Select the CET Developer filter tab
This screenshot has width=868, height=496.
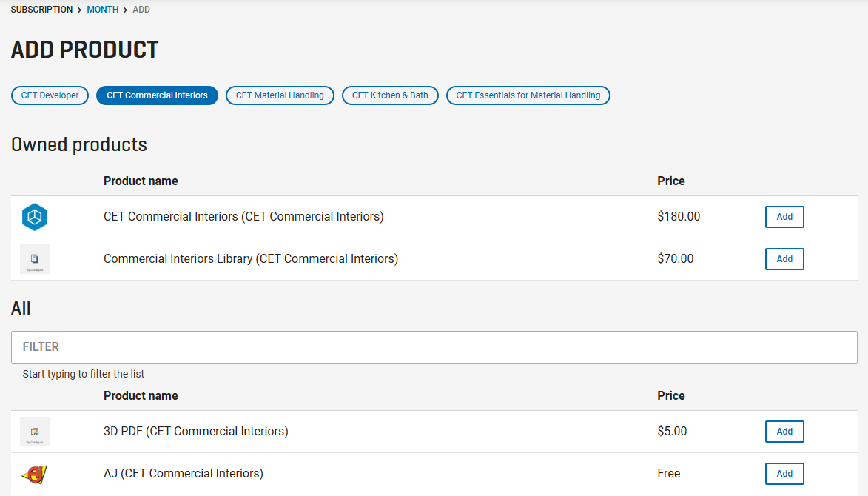50,95
